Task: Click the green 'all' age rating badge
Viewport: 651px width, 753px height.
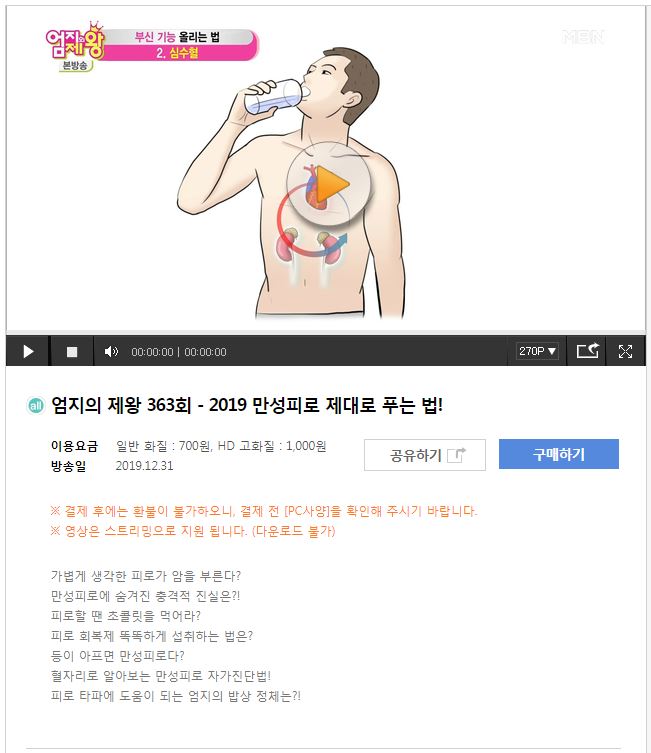Action: [36, 406]
